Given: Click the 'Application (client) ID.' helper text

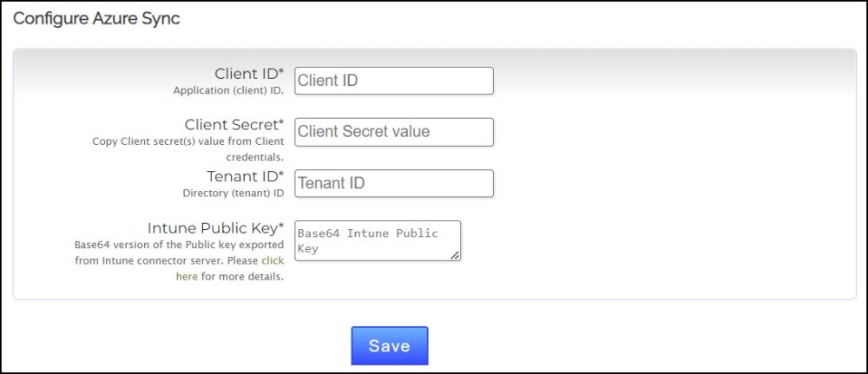Looking at the screenshot, I should tap(228, 89).
